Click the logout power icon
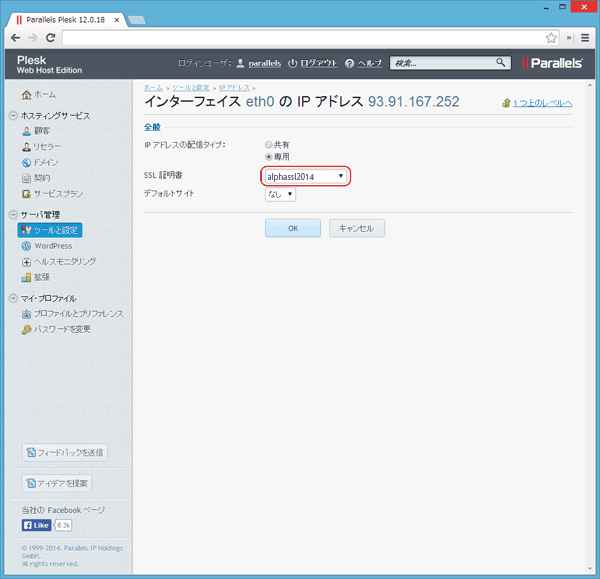 (292, 64)
